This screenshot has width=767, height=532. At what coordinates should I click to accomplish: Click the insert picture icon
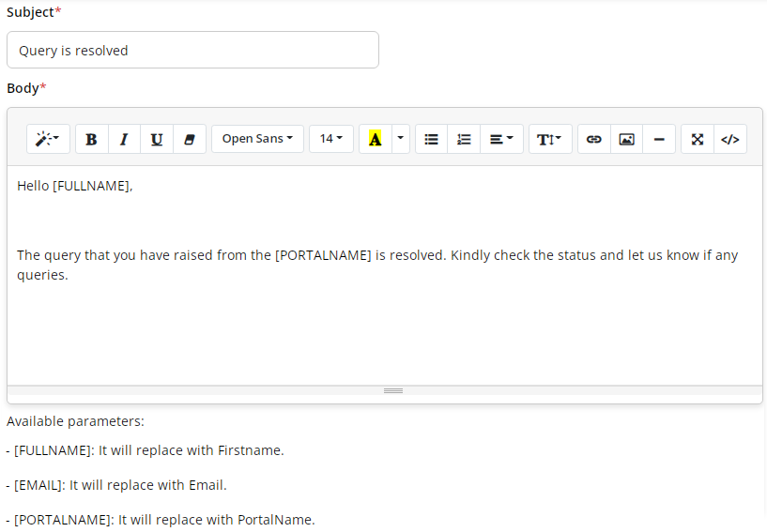(x=626, y=139)
